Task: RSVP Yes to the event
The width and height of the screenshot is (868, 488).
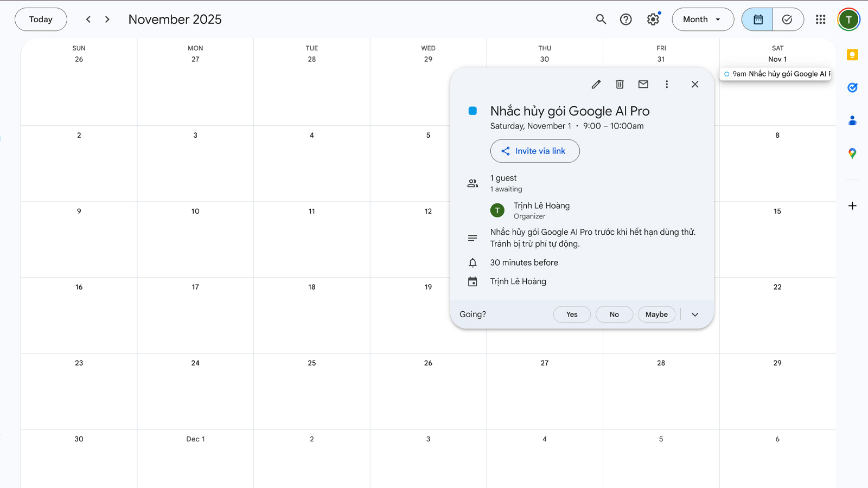Action: [572, 314]
